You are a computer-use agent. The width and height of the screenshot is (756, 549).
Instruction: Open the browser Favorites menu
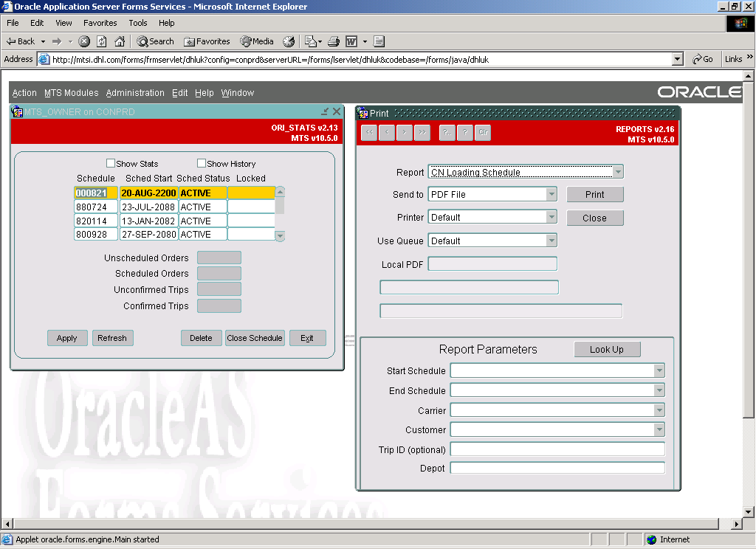tap(100, 23)
